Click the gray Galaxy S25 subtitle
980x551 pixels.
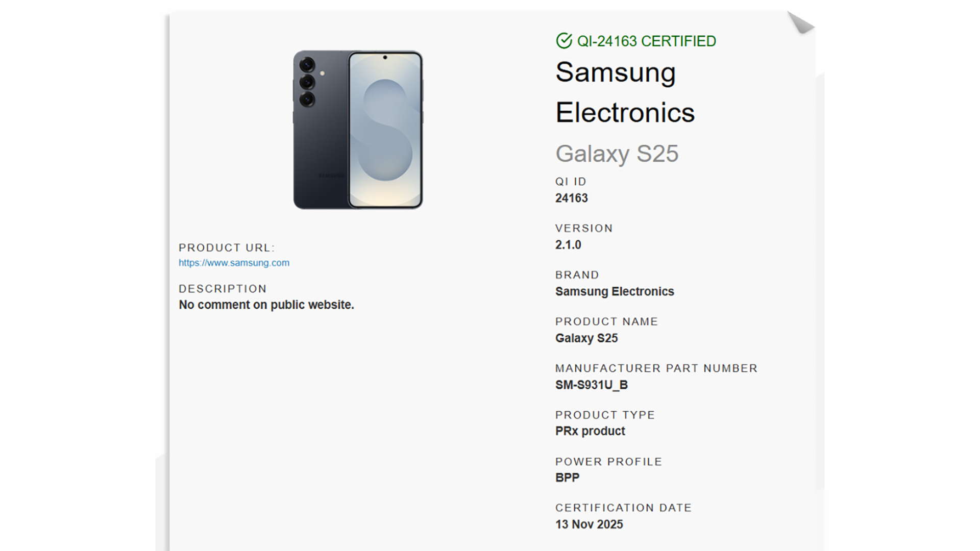(617, 154)
